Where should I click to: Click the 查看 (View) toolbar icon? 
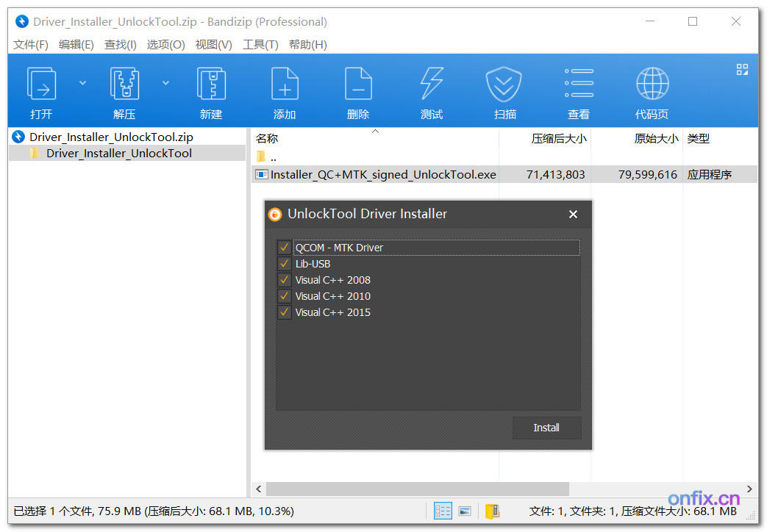(578, 90)
